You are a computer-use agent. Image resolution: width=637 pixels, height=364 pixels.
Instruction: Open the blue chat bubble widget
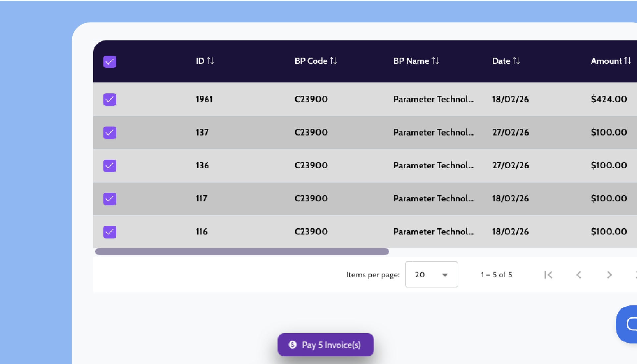pos(628,324)
